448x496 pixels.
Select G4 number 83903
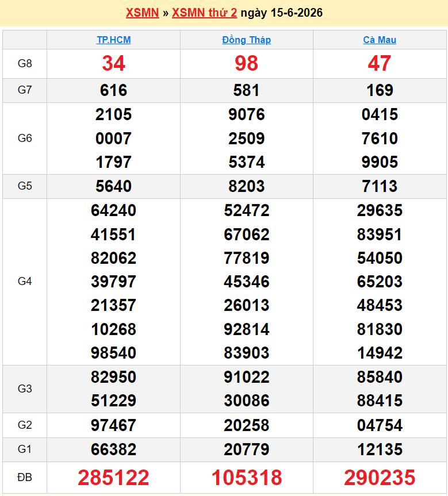[x=246, y=353]
